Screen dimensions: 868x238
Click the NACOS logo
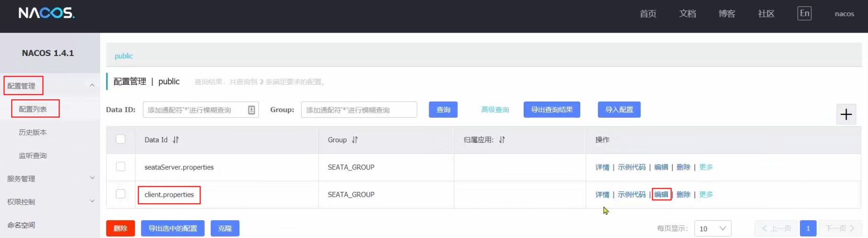tap(47, 13)
